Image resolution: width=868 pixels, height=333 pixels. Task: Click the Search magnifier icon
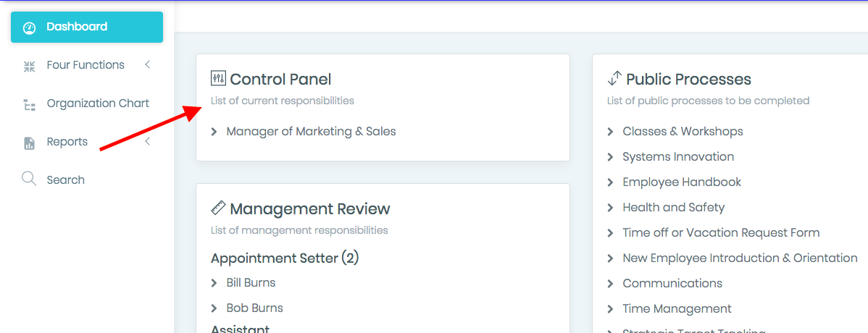pos(29,180)
